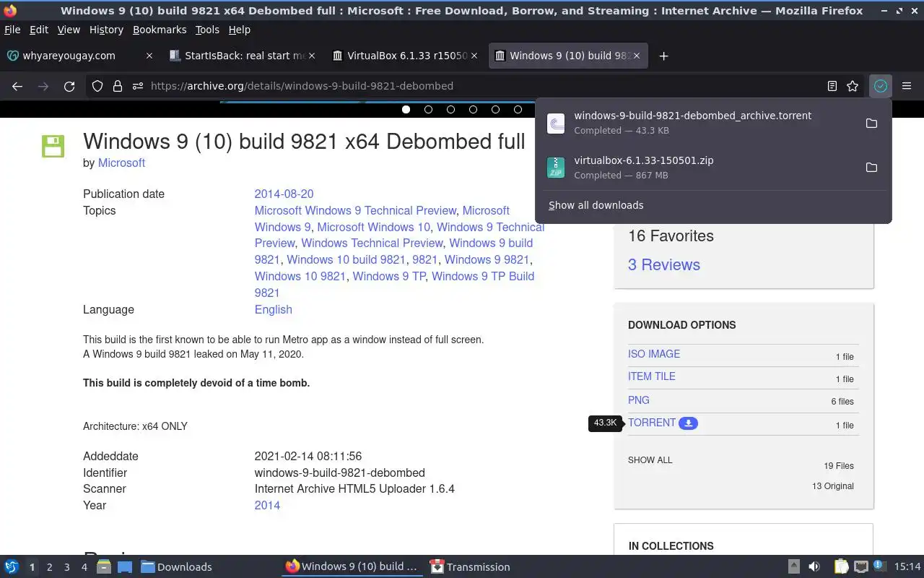
Task: Close the Windows 9 (10) build tab
Action: click(x=637, y=56)
